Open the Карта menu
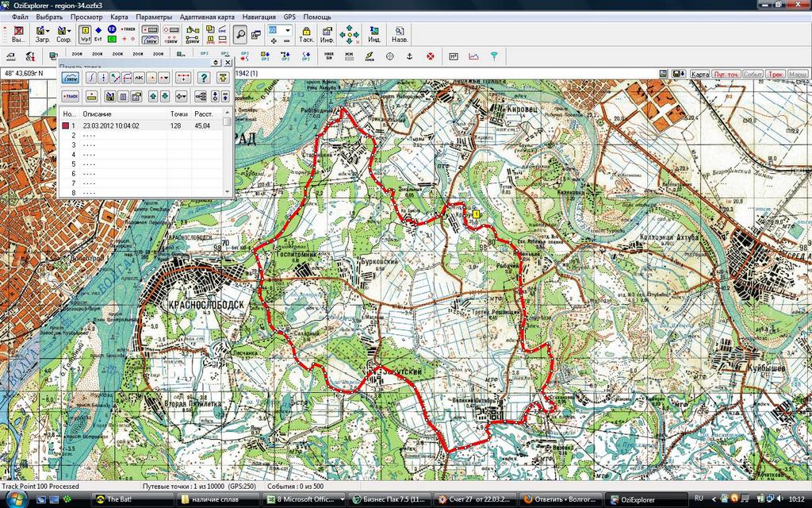Viewport: 812px width, 508px height. tap(119, 17)
